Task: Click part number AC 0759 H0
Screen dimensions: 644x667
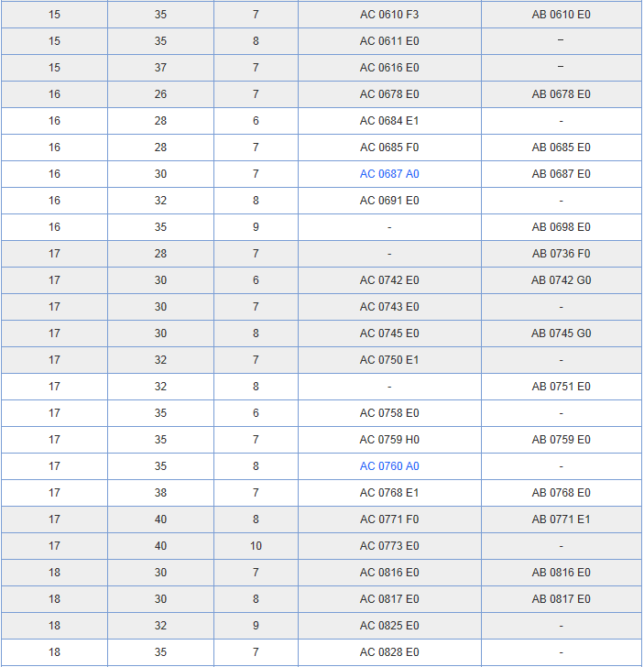Action: pos(389,440)
